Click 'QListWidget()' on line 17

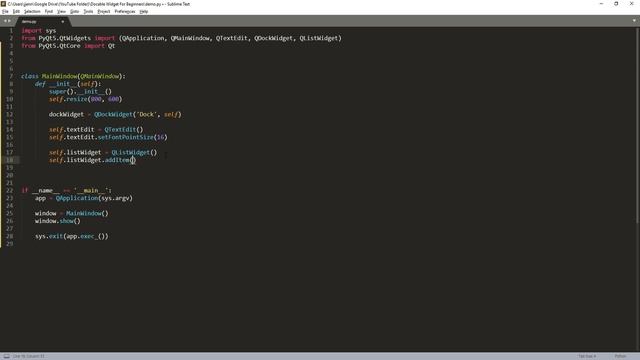(134, 152)
